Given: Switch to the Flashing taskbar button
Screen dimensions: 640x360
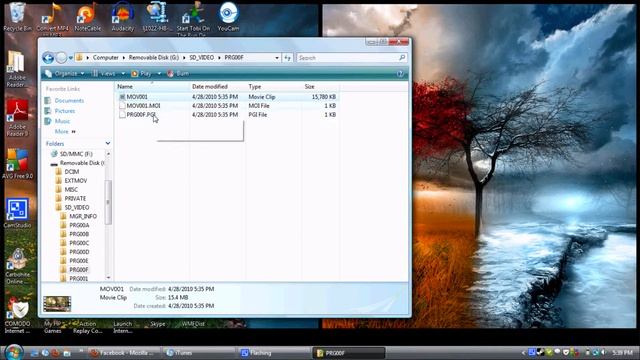Looking at the screenshot, I should [x=274, y=353].
